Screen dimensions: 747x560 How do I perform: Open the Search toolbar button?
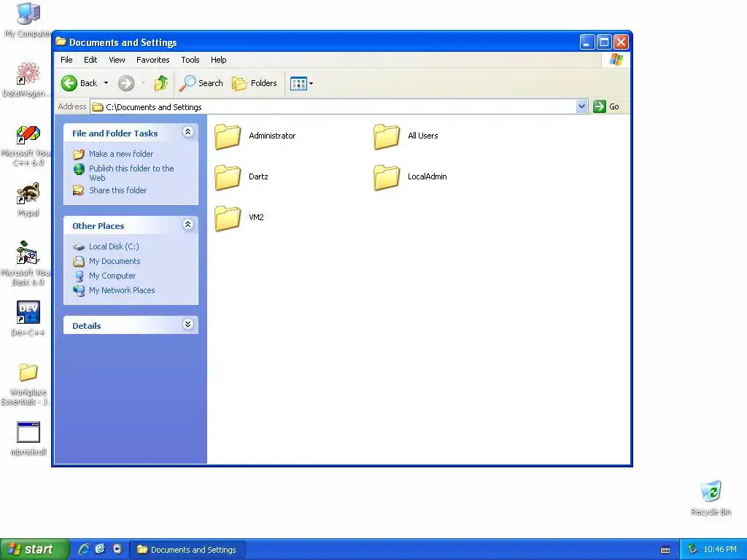[201, 83]
